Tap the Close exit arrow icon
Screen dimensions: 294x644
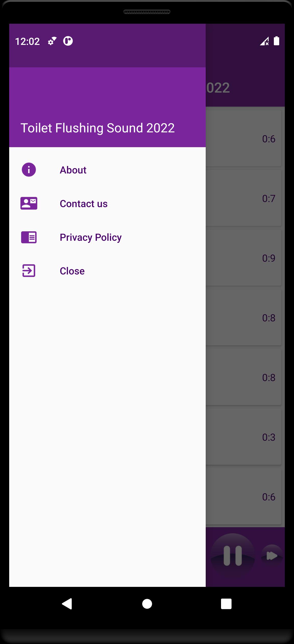(29, 271)
